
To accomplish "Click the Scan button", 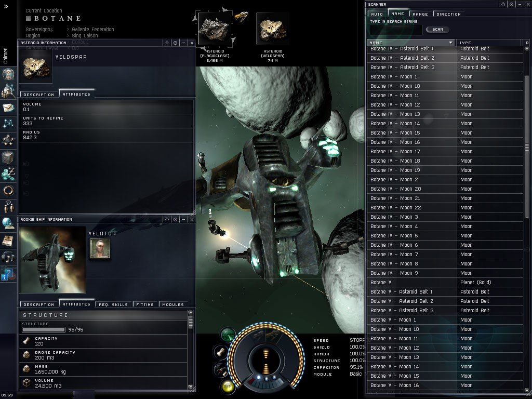I will point(437,30).
